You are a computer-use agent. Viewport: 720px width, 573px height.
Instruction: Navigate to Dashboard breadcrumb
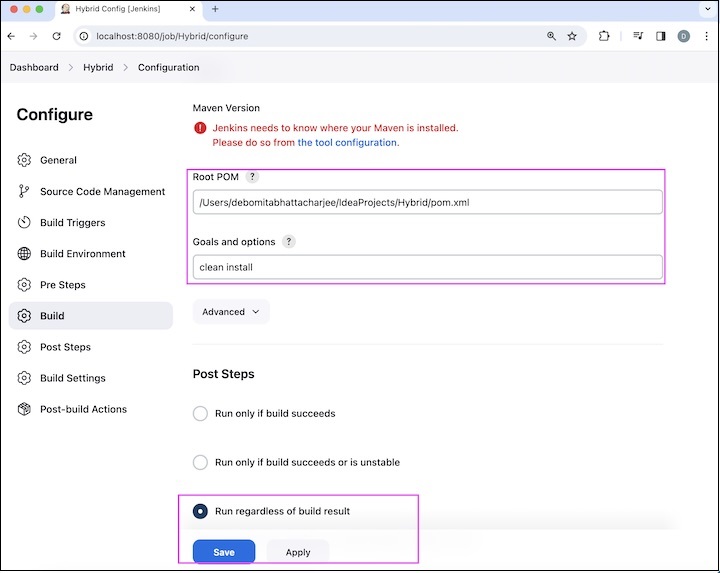[x=34, y=68]
